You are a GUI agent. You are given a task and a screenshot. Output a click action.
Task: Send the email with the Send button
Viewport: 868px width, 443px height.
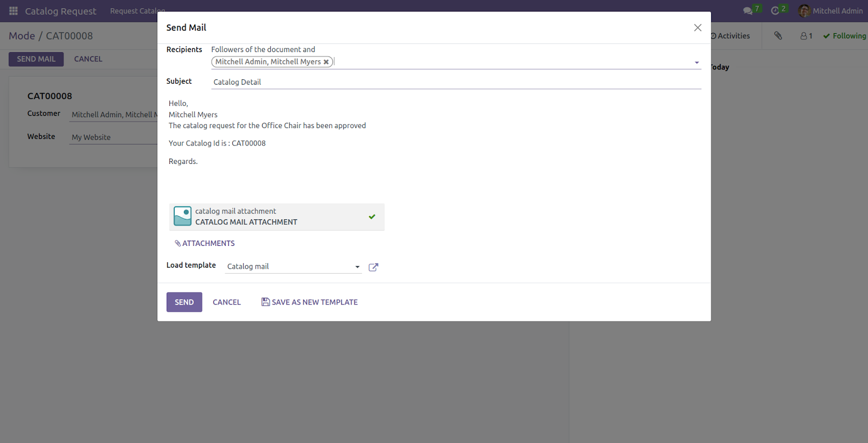184,302
